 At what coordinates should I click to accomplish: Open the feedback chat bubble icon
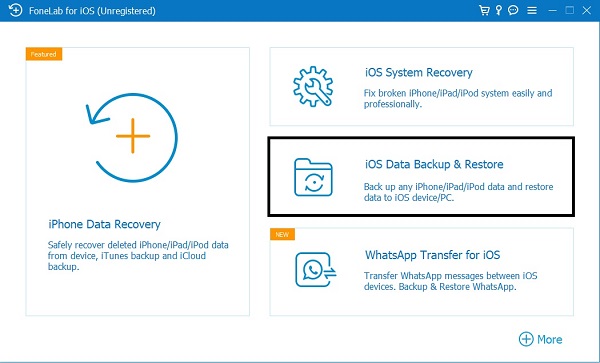point(513,10)
